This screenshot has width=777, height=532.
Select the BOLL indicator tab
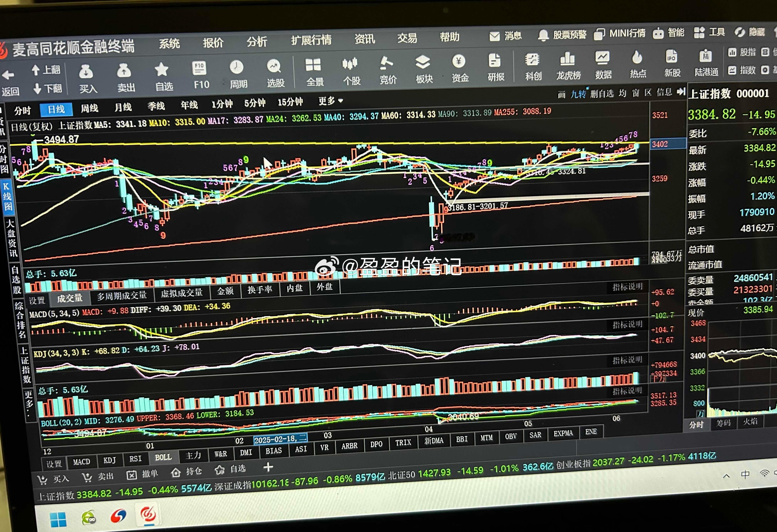click(163, 457)
